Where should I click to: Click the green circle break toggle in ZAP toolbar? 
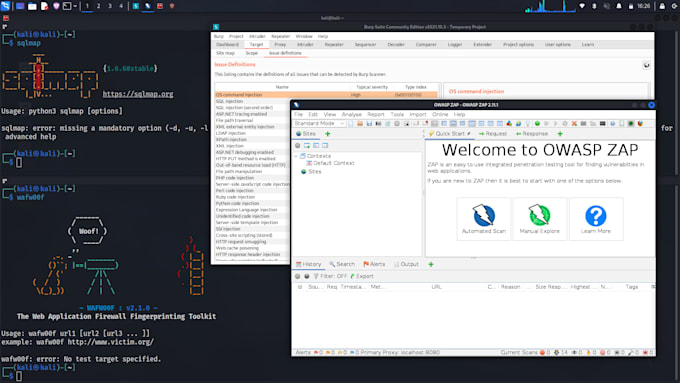coord(537,124)
